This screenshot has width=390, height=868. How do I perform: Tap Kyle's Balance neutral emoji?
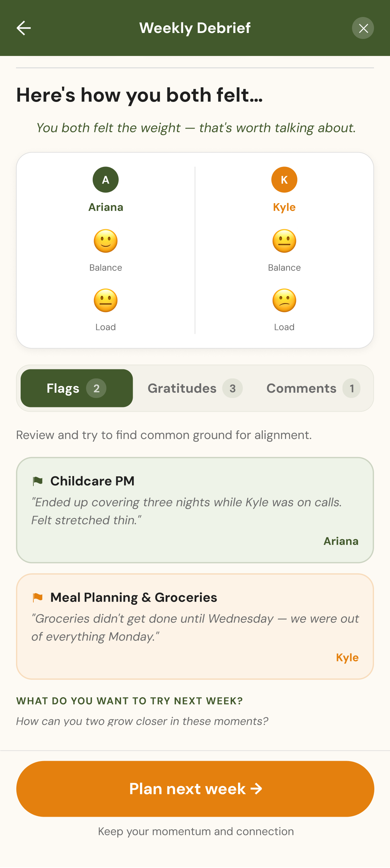point(284,241)
